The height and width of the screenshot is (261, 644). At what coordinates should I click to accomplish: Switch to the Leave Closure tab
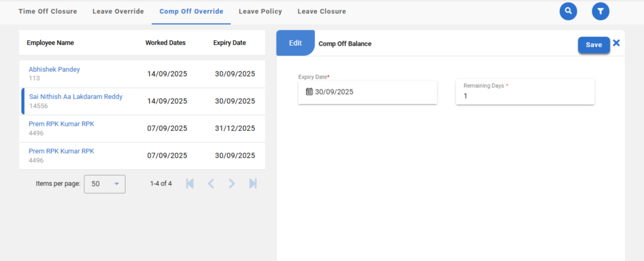tap(322, 11)
